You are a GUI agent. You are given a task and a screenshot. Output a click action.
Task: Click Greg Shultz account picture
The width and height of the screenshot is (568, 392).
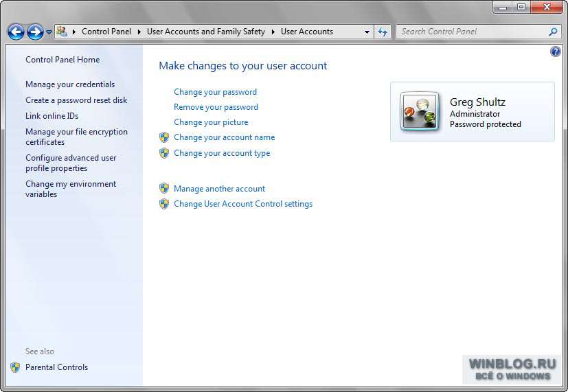tap(420, 111)
